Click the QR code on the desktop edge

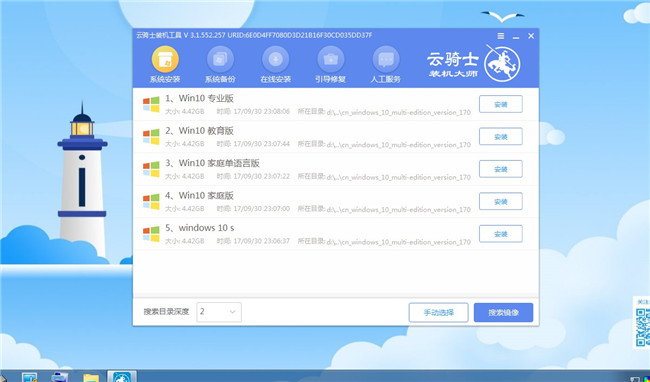[643, 326]
